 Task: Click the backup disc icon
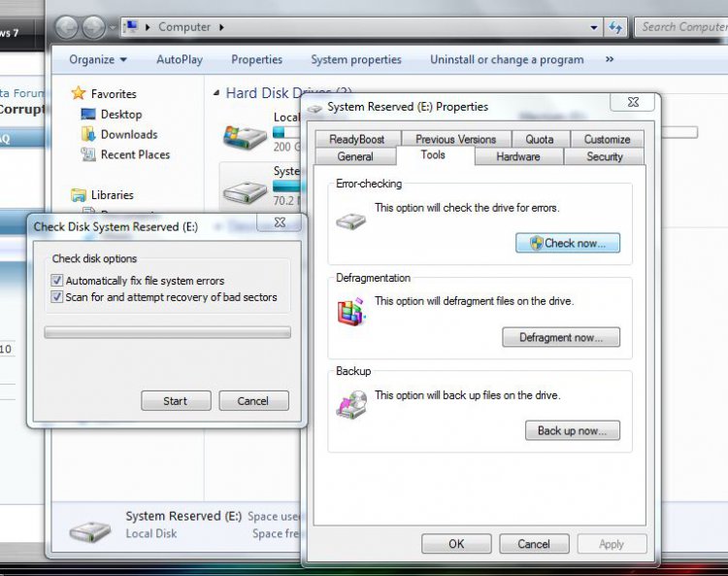point(351,405)
